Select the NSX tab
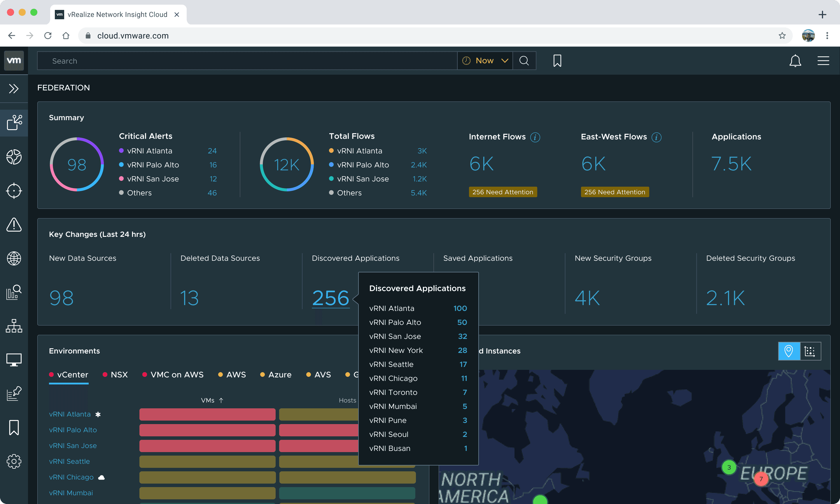The image size is (840, 504). click(x=115, y=374)
